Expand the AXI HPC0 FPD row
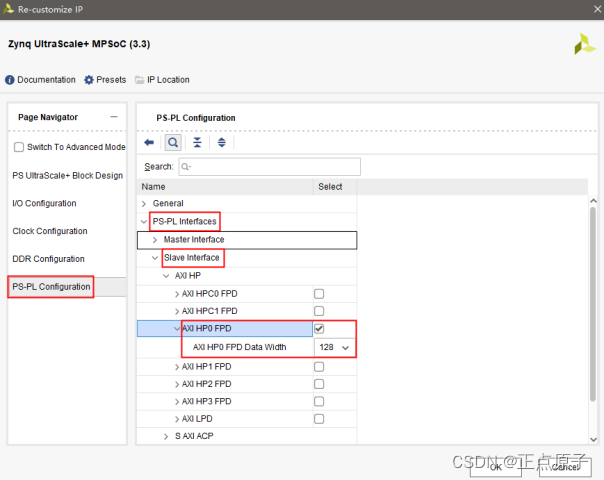604x480 pixels. (177, 294)
